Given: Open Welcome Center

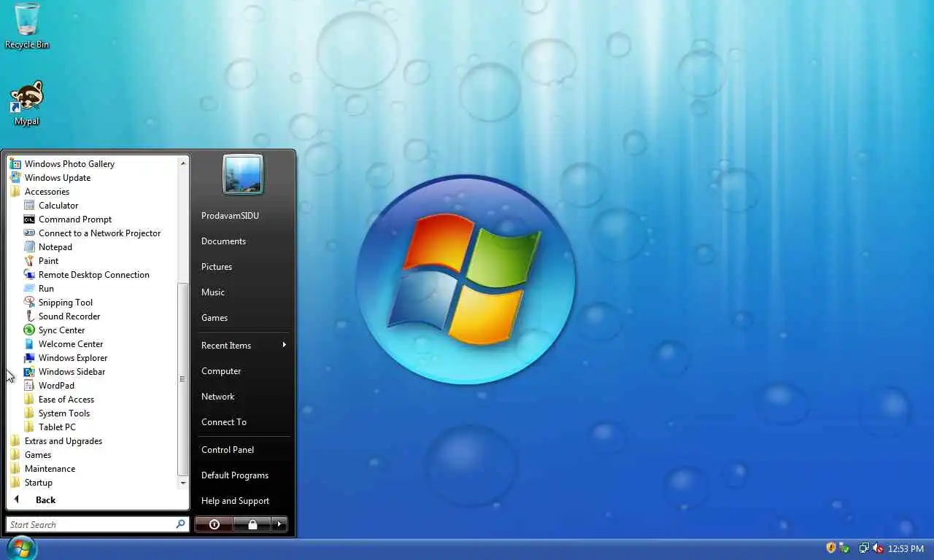Looking at the screenshot, I should (63, 344).
